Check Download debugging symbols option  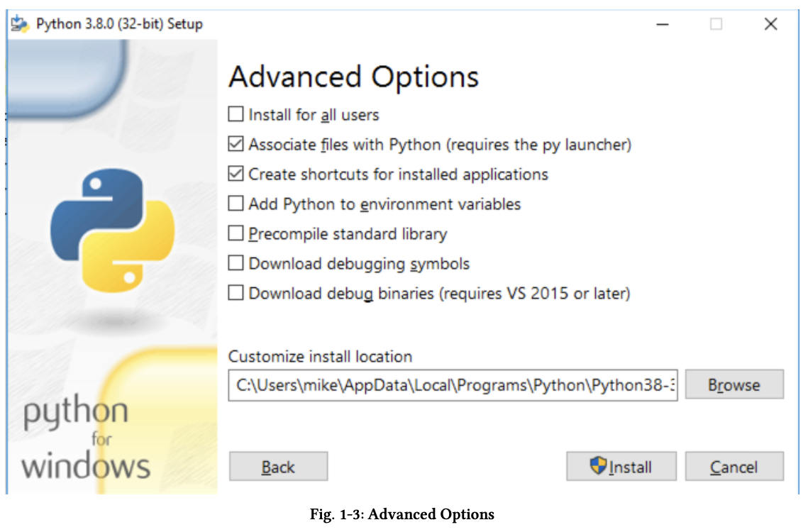click(x=236, y=262)
